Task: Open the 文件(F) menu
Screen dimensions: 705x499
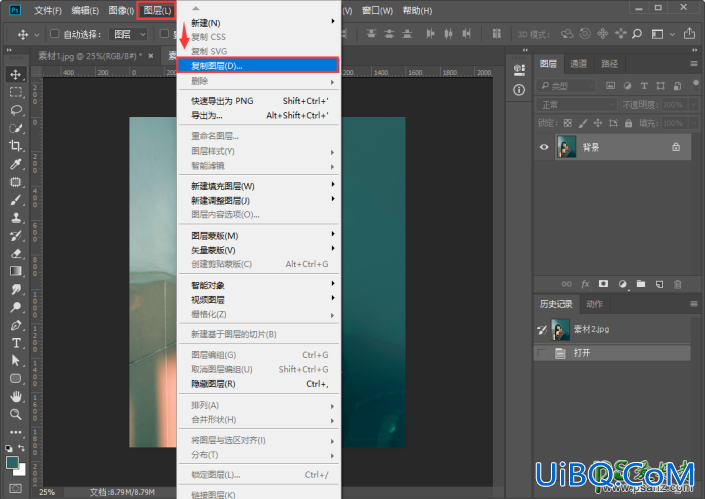Action: (x=48, y=11)
